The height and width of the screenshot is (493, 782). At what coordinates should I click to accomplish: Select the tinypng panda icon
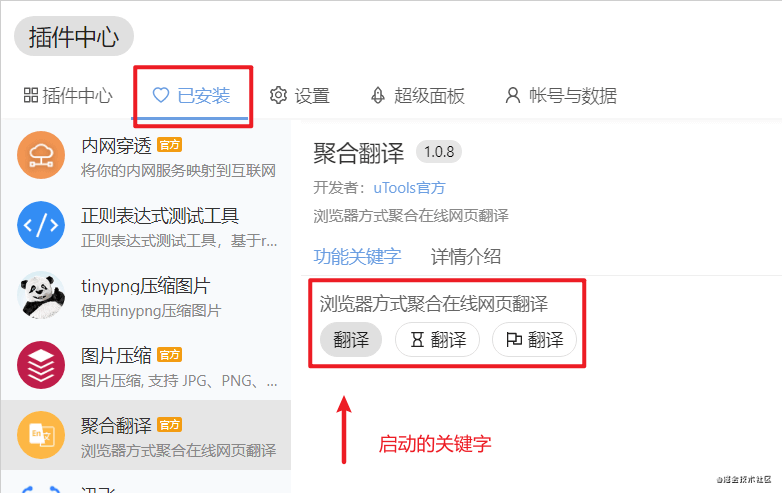point(41,295)
